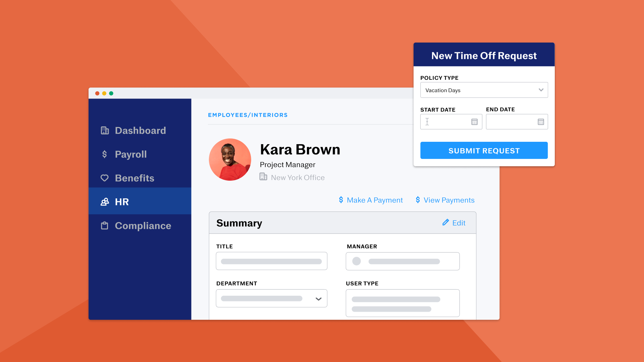Select the Benefits heart icon
Screen dimensions: 644x362
click(105, 178)
